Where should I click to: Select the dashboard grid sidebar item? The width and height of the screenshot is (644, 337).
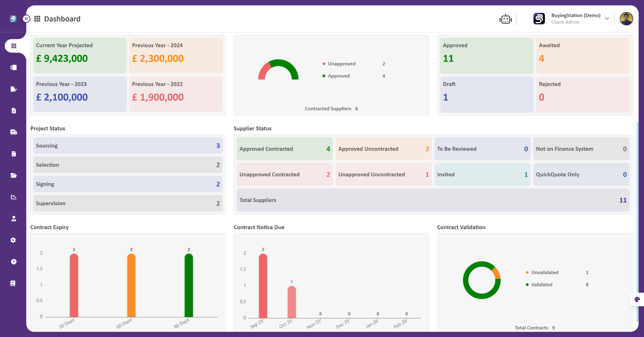14,46
